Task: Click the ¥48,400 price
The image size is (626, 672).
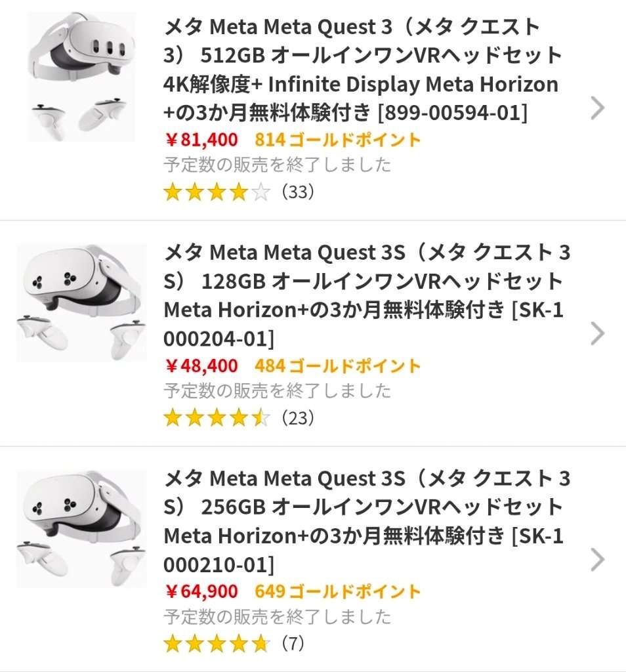Action: pyautogui.click(x=201, y=366)
